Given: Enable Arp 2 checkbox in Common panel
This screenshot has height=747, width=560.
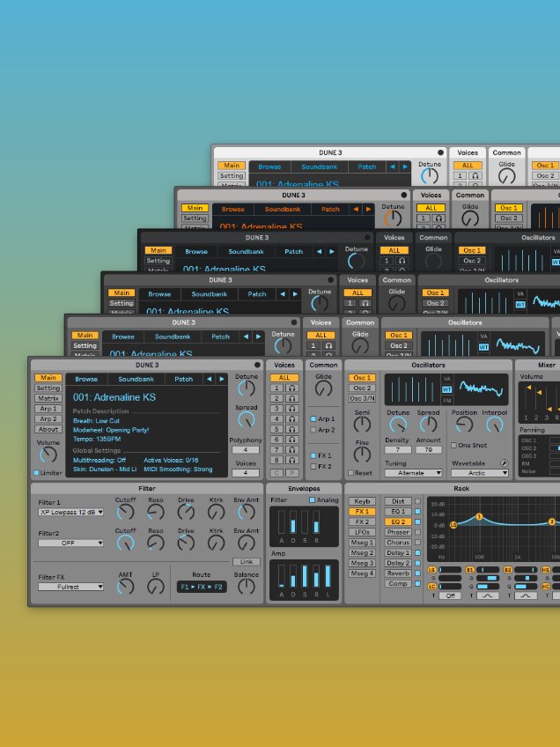Looking at the screenshot, I should tap(313, 430).
